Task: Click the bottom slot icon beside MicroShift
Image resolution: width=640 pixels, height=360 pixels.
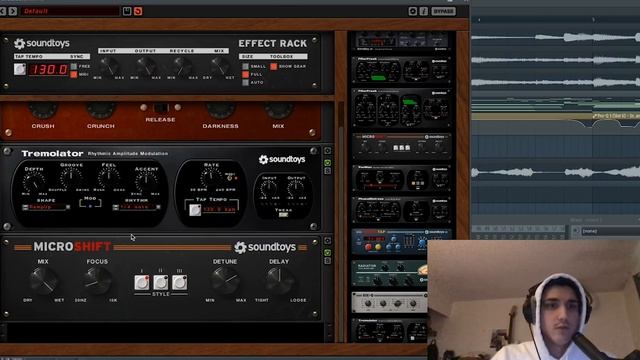Action: coord(327,261)
